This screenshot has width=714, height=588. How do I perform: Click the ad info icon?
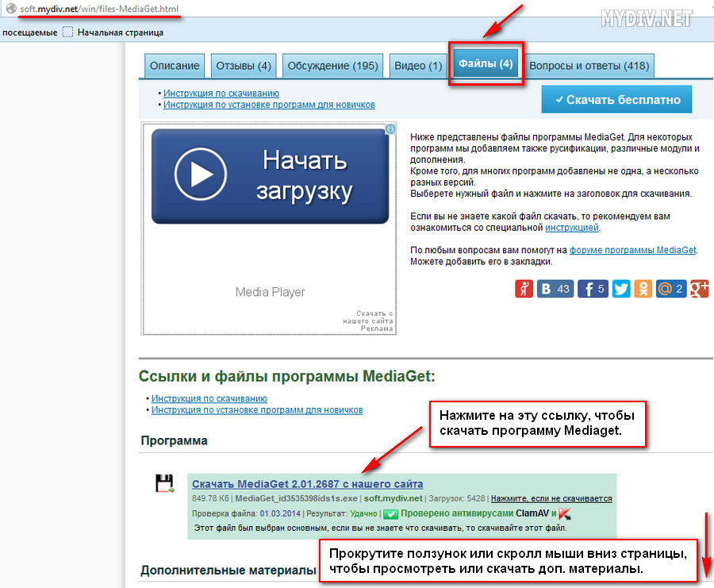click(x=390, y=129)
